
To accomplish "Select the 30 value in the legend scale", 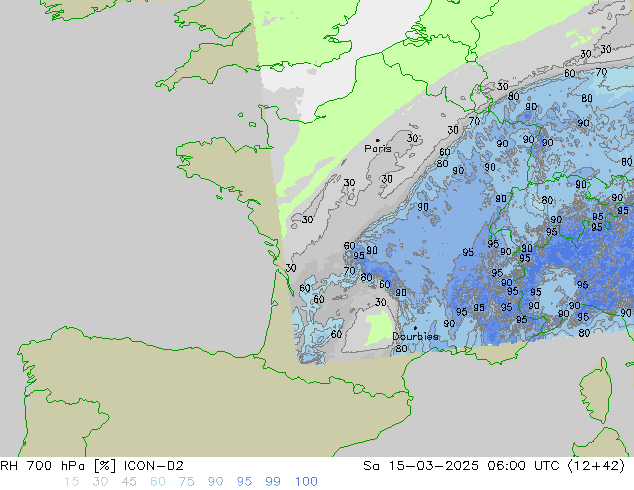I will coord(100,482).
